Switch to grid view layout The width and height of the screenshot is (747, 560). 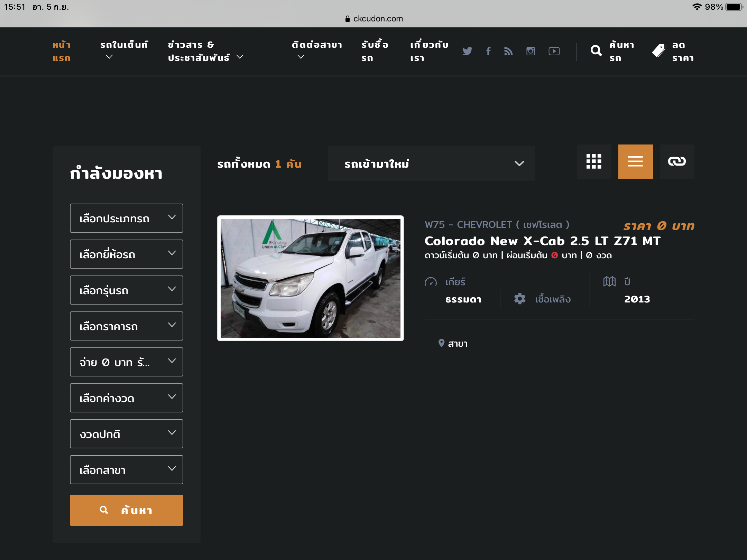tap(594, 161)
